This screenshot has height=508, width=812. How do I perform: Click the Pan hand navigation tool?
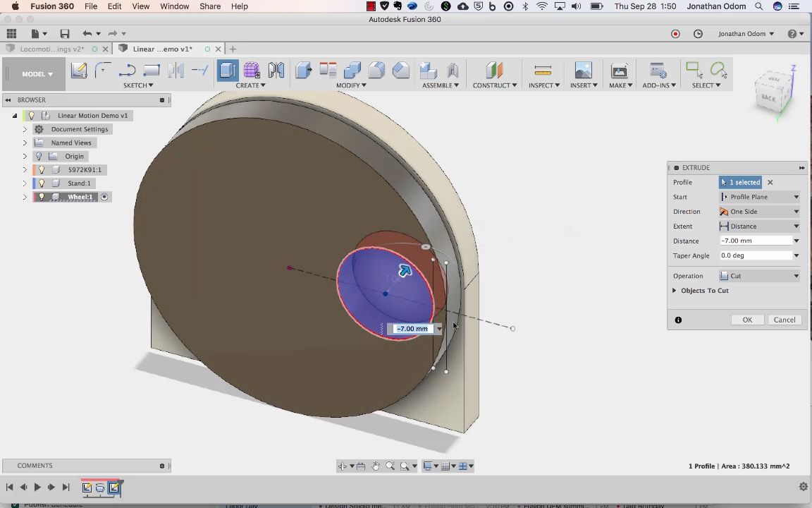(376, 466)
